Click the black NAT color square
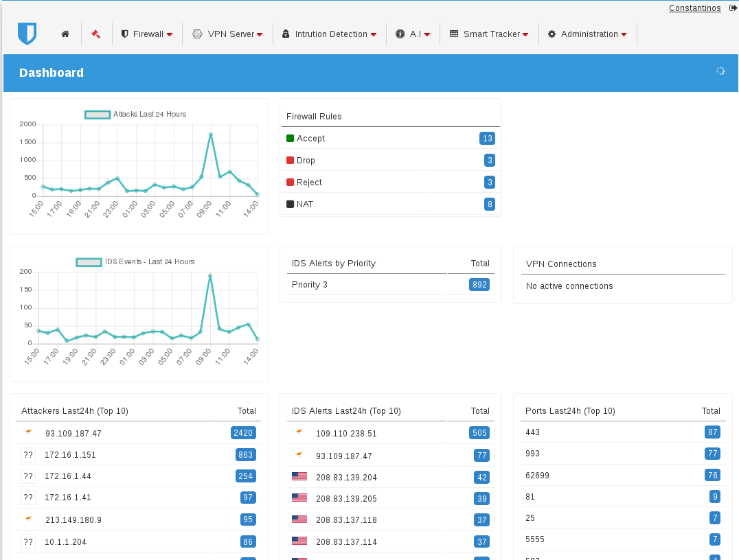The height and width of the screenshot is (560, 739). 291,204
